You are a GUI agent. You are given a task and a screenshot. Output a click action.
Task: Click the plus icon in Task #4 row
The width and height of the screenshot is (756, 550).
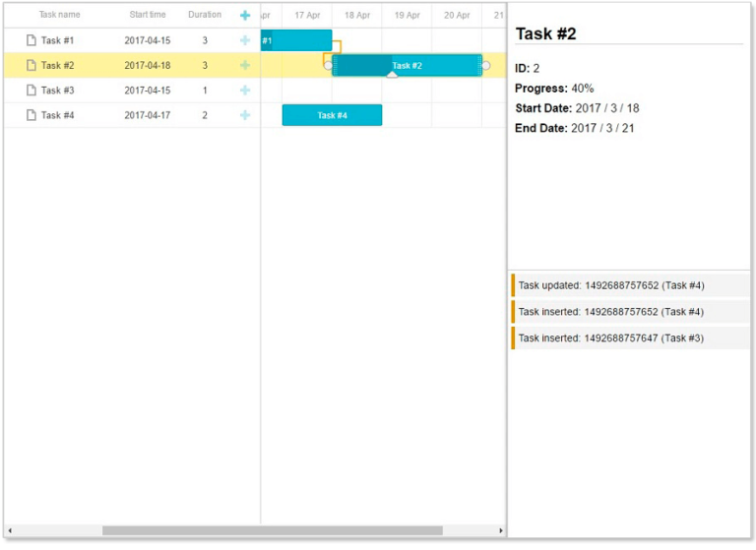click(245, 115)
